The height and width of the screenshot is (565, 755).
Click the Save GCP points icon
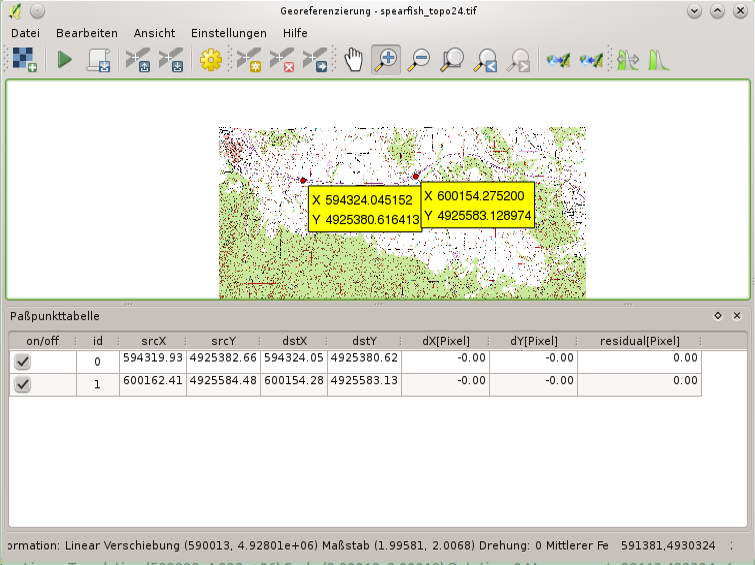(171, 60)
